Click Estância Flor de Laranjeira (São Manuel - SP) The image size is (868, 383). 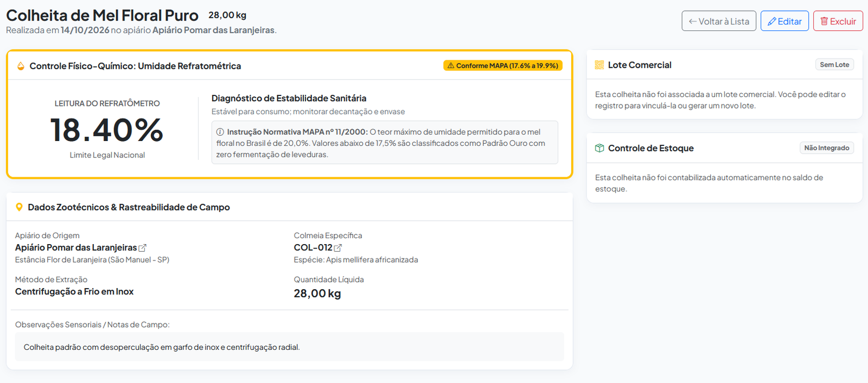click(92, 260)
